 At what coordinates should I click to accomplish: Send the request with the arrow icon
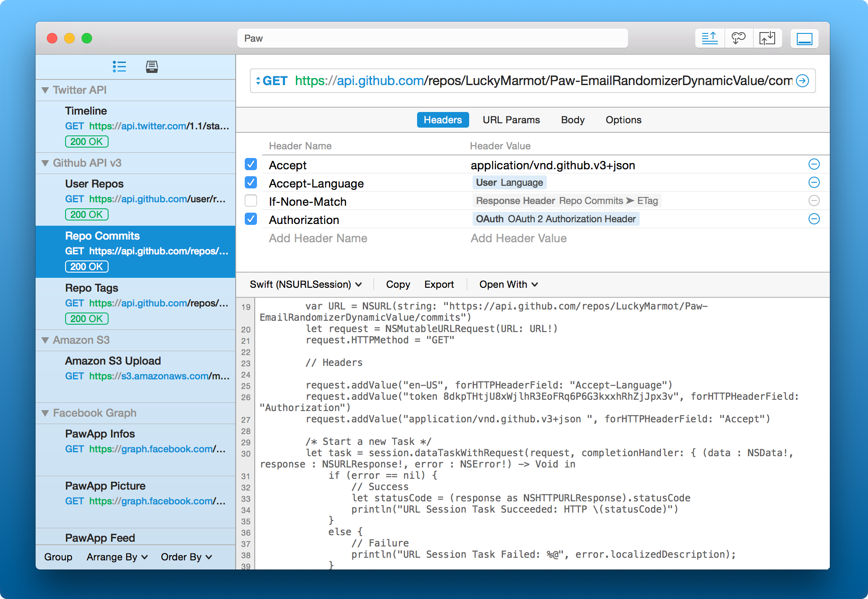(802, 81)
